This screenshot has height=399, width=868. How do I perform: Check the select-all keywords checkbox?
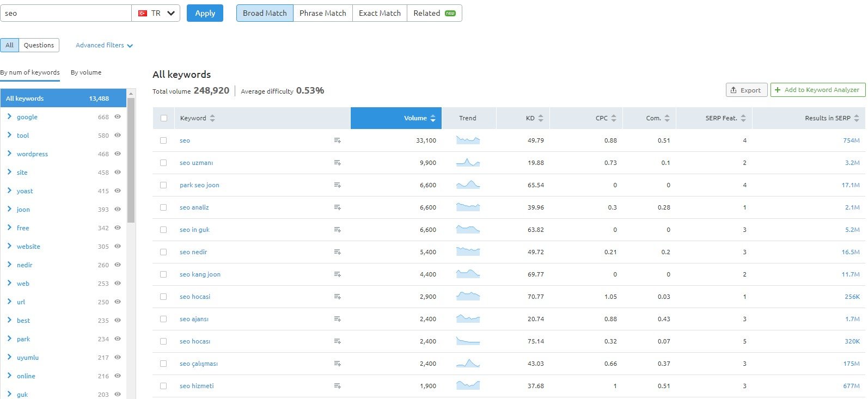click(164, 118)
